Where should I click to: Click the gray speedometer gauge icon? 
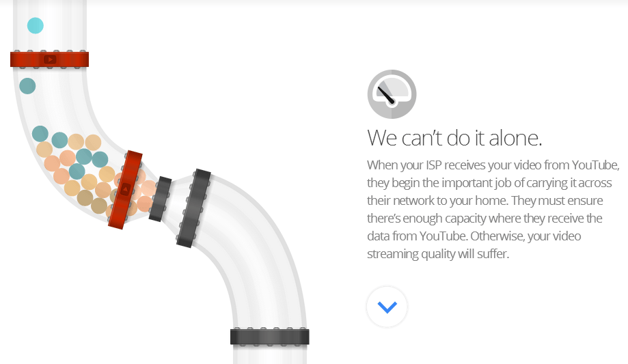coord(392,94)
